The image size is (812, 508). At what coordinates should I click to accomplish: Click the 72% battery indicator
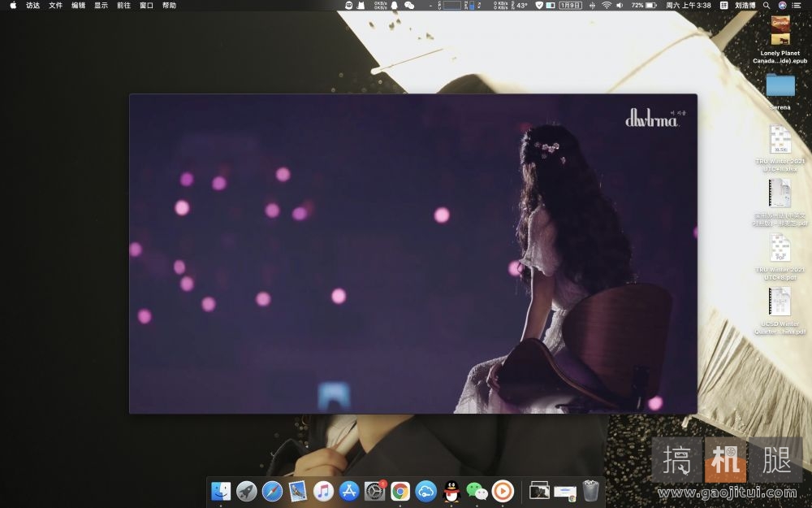pos(644,5)
